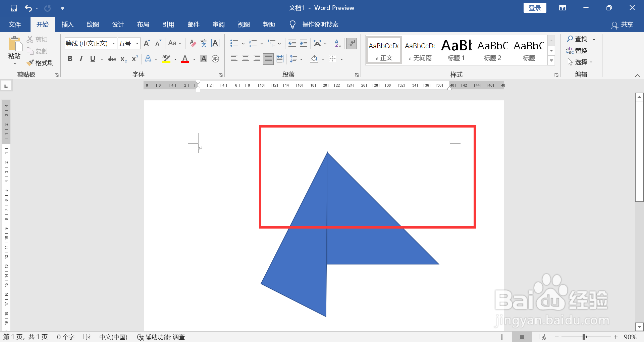Toggle subscript formatting
This screenshot has height=342, width=644.
(x=123, y=59)
